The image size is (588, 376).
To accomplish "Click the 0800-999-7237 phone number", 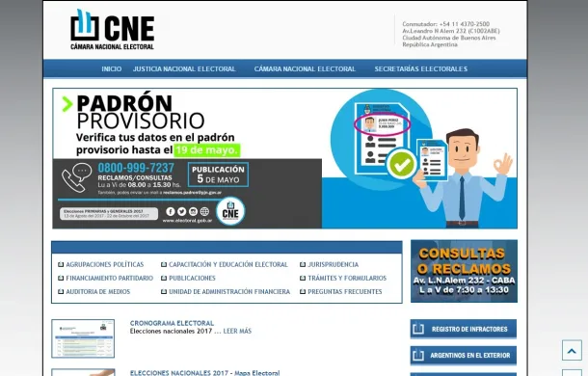I will pos(136,168).
